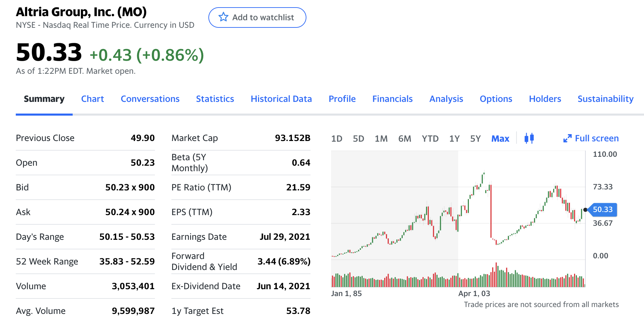Open the Options tab
This screenshot has height=329, width=644.
[x=496, y=99]
